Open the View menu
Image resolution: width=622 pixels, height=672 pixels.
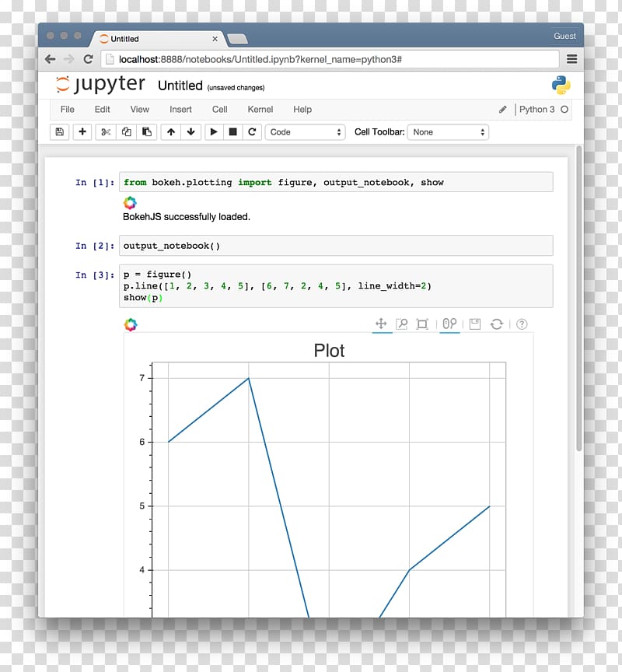point(140,110)
